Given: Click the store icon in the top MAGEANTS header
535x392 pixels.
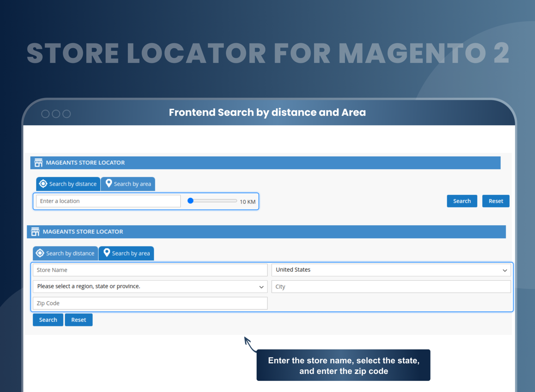Looking at the screenshot, I should pos(38,163).
